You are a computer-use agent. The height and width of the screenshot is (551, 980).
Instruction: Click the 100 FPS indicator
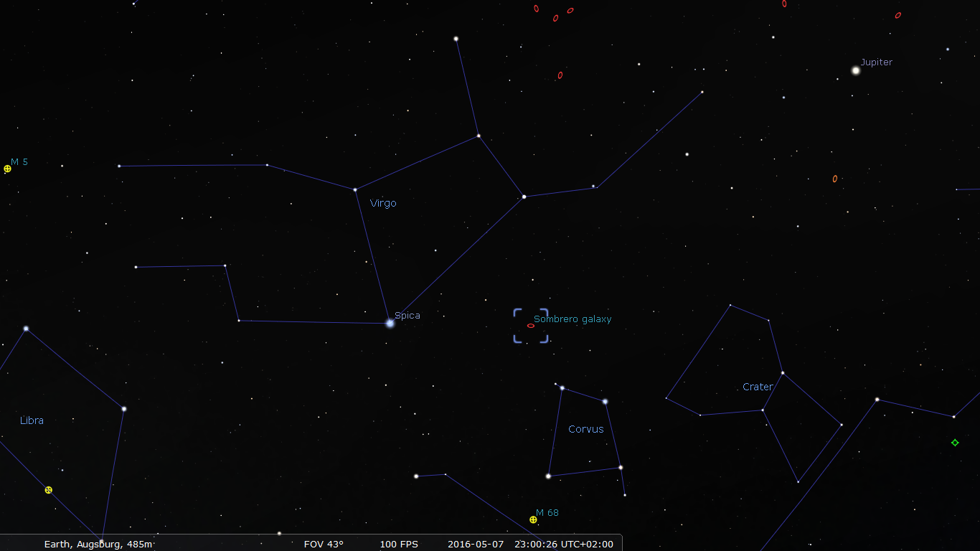pyautogui.click(x=399, y=544)
